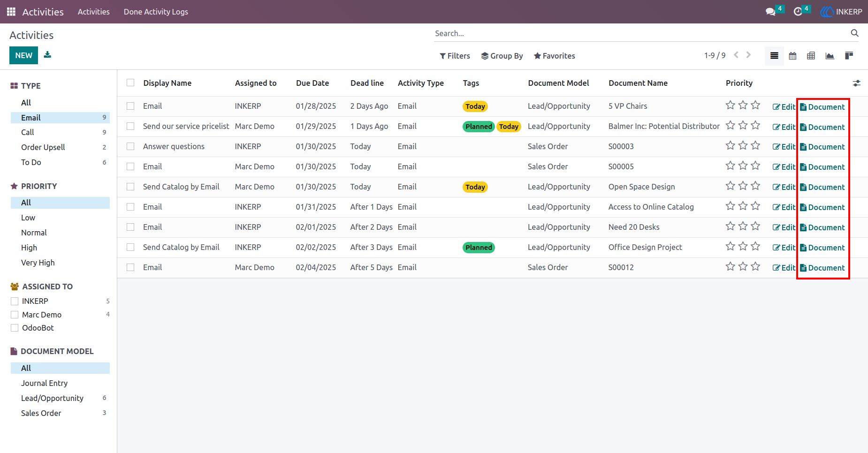Set second priority star for Open Space Design
This screenshot has height=453, width=868.
click(743, 186)
